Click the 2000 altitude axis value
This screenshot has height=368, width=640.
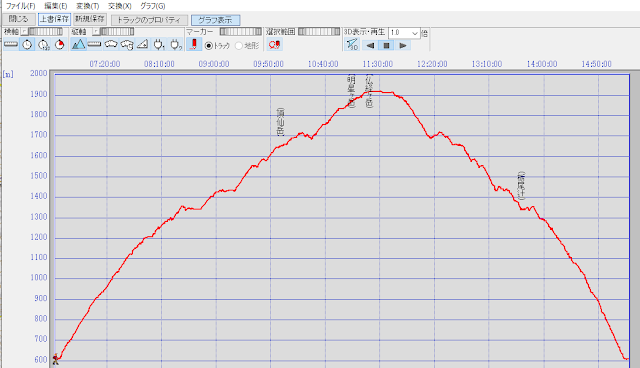[x=39, y=73]
